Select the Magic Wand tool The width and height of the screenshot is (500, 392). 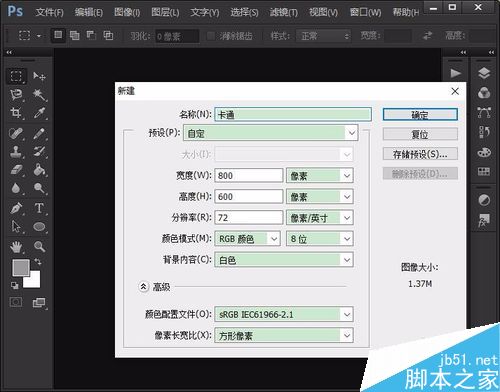tap(39, 95)
